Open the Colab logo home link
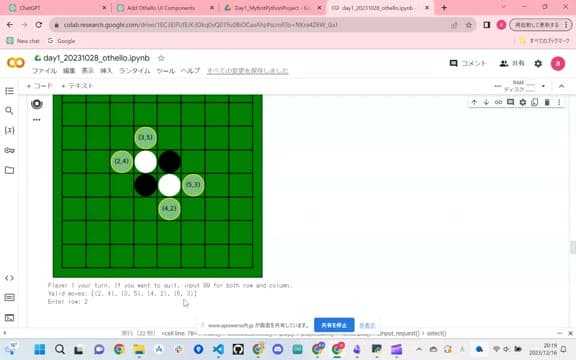 (16, 63)
